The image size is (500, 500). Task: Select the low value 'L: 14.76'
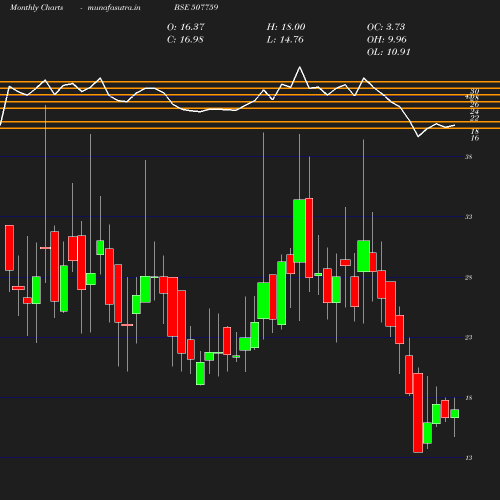pos(285,40)
